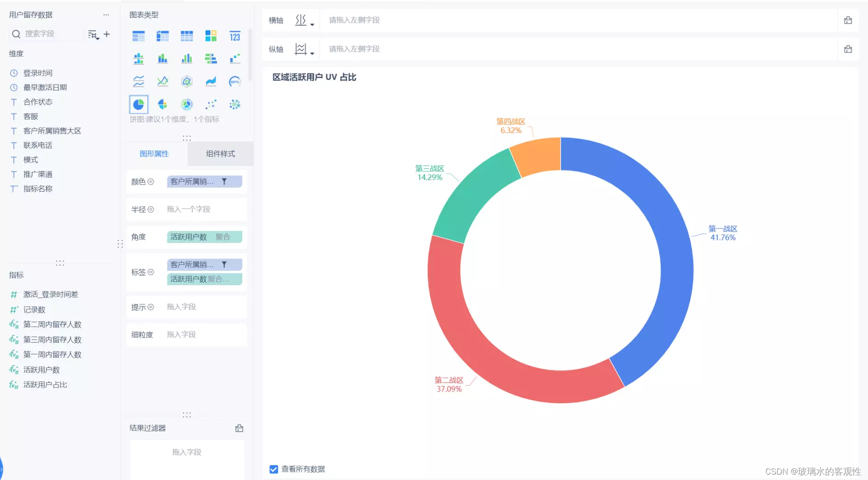
Task: Open the add-field plus button
Action: (107, 34)
